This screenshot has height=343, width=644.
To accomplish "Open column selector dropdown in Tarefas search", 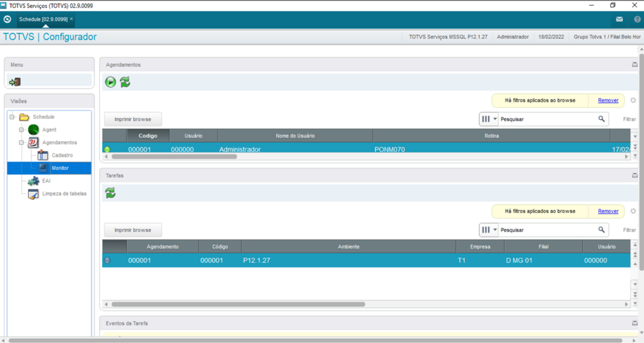I will coord(489,230).
